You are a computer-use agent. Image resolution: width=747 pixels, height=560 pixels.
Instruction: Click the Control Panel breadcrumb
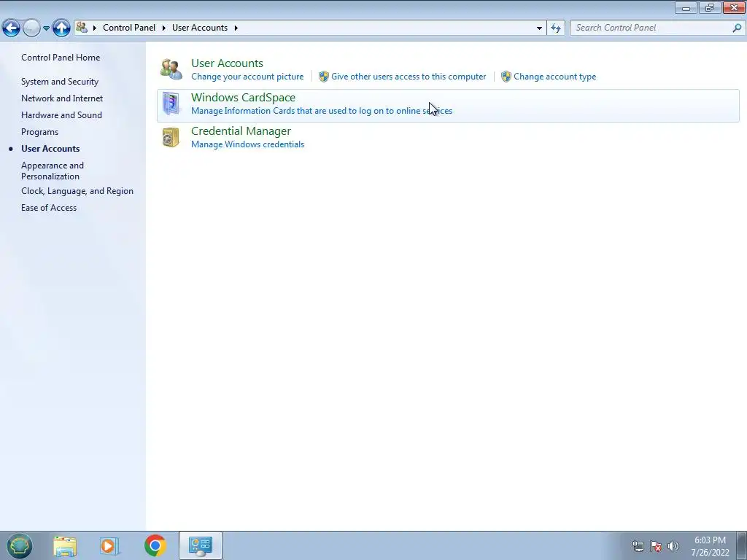click(x=129, y=28)
